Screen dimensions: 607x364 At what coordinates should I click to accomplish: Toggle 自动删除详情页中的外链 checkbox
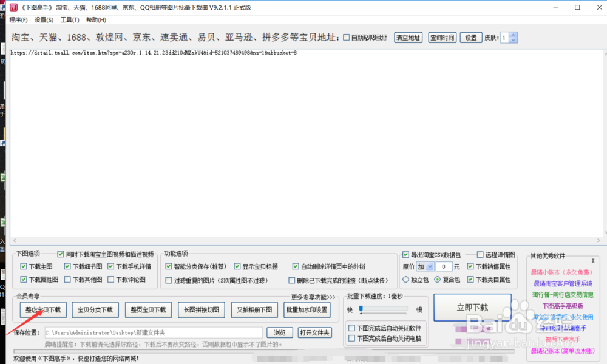296,266
